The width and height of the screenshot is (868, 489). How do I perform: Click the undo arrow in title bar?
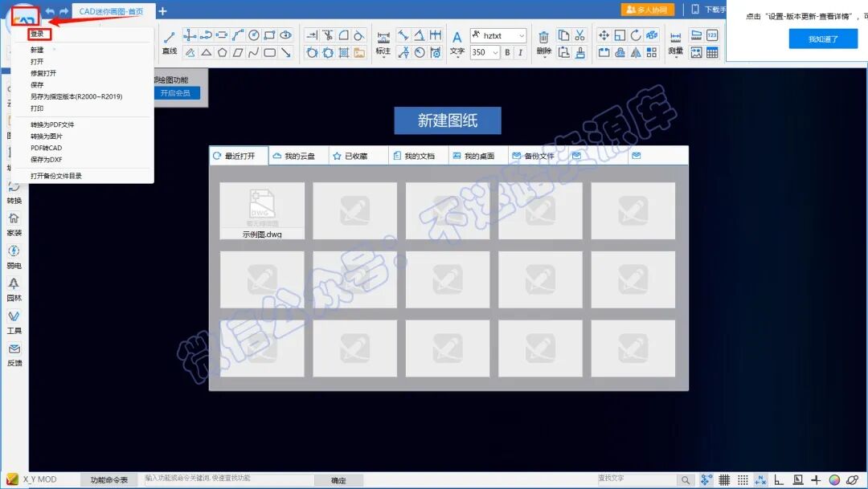[x=51, y=11]
